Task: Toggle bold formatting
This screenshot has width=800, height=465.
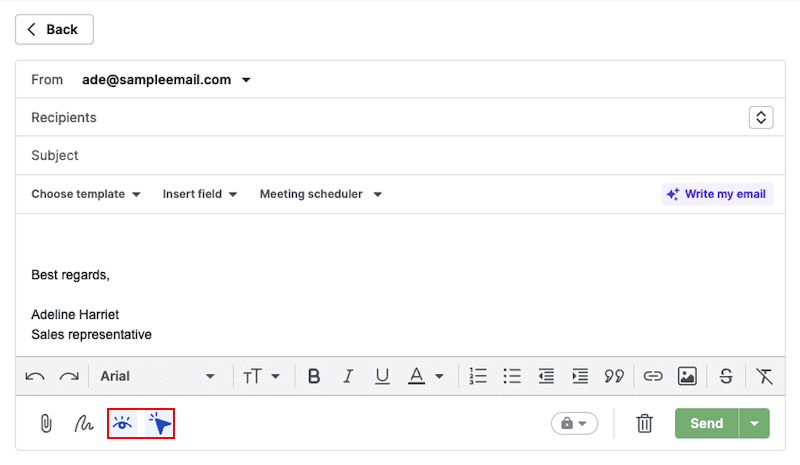Action: click(x=314, y=376)
